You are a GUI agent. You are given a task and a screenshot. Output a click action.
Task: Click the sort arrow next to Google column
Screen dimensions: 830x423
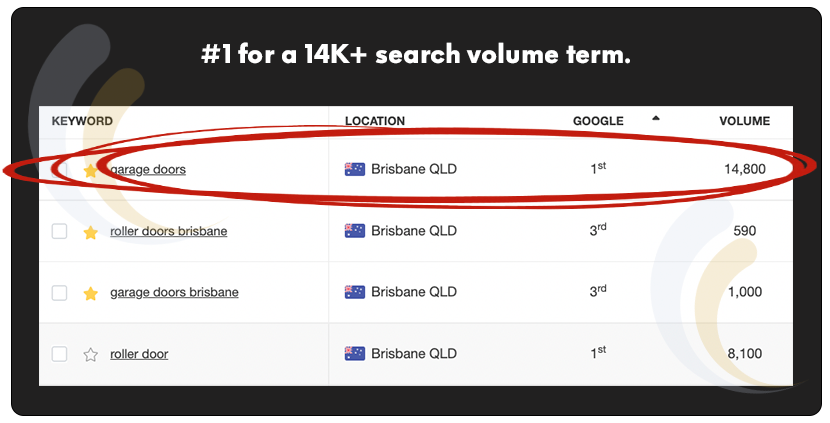pos(656,119)
